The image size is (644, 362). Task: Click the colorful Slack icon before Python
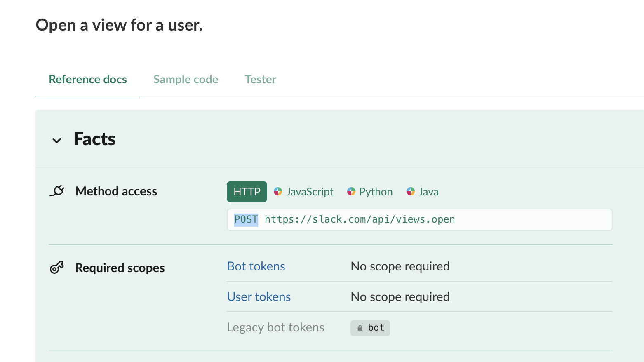351,191
